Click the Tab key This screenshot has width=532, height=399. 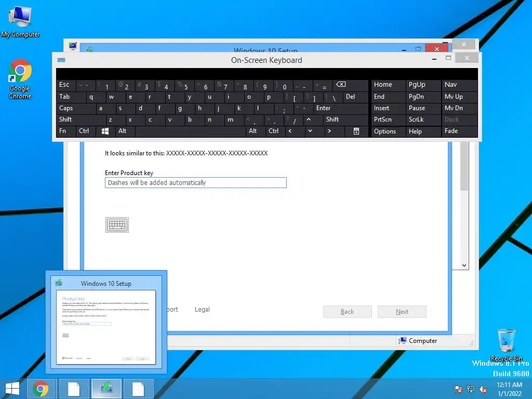[x=71, y=97]
